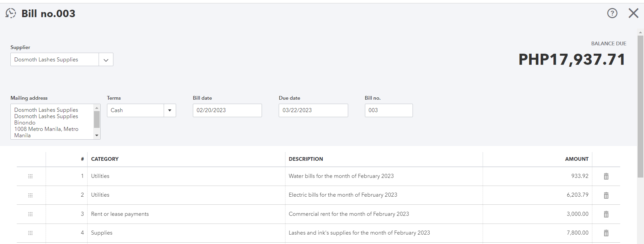Delete the Lashes supplies line item
Viewport: 644px width, 244px height.
(606, 233)
